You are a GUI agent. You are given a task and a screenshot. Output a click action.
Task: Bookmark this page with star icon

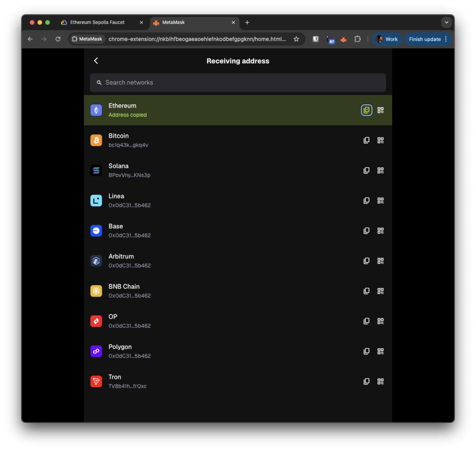tap(296, 39)
